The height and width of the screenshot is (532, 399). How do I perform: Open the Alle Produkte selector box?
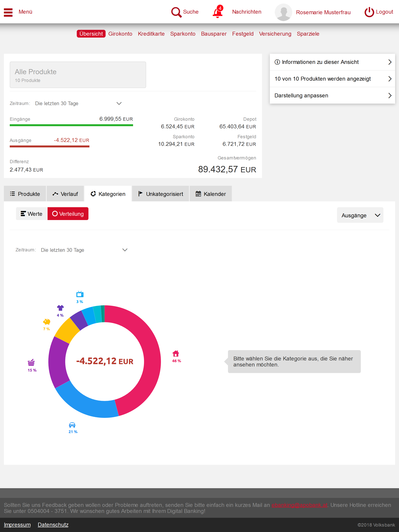[x=78, y=75]
